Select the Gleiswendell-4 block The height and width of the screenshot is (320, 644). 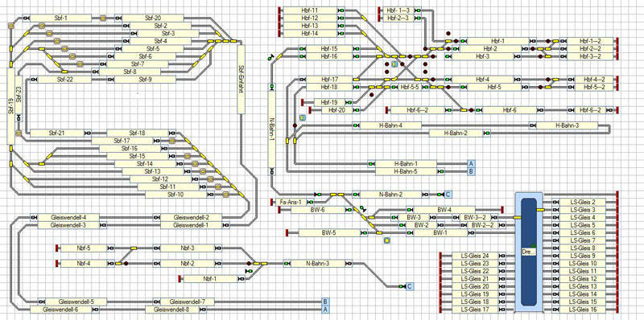coord(68,217)
